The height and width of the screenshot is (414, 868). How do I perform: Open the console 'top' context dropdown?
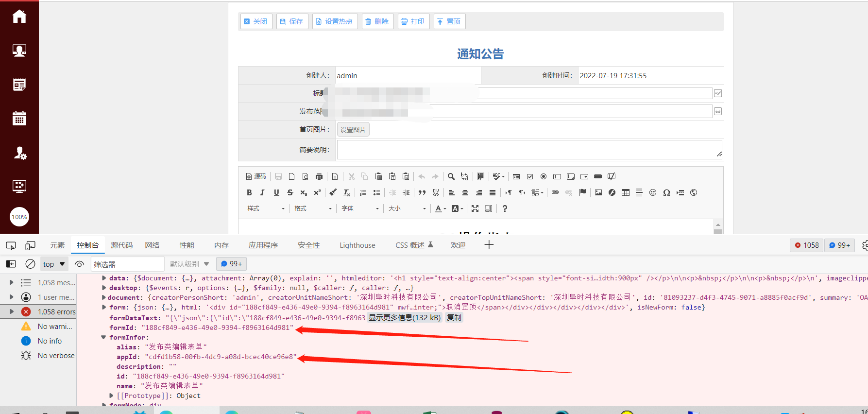point(53,264)
